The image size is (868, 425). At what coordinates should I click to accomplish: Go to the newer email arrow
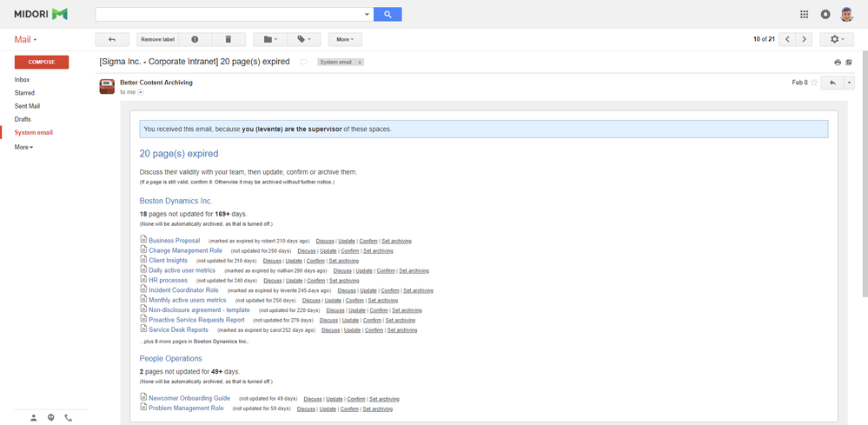[x=787, y=39]
